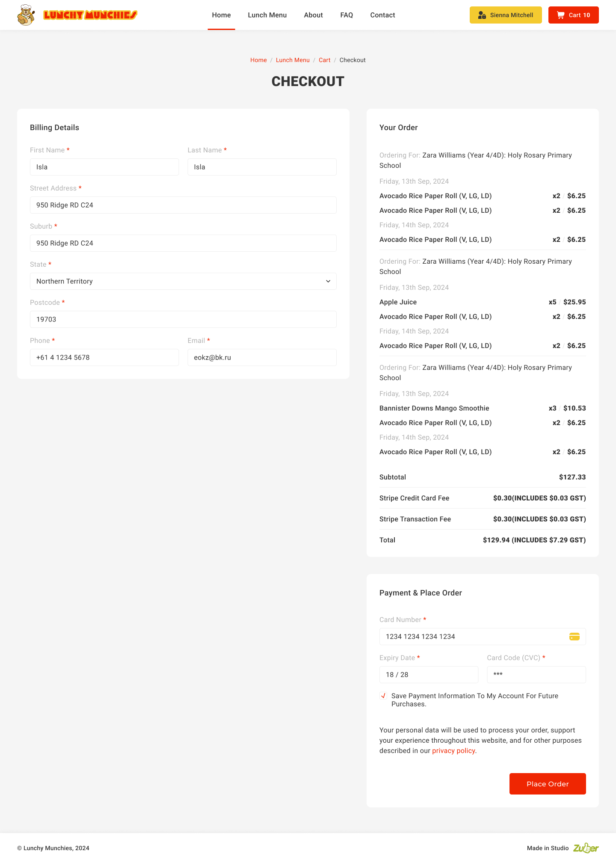This screenshot has width=616, height=863.
Task: Select the Postcode field showing 19703
Action: click(183, 319)
